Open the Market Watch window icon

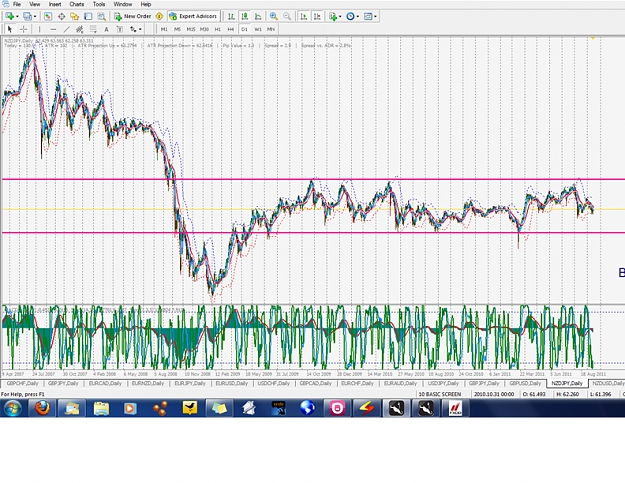tap(48, 16)
